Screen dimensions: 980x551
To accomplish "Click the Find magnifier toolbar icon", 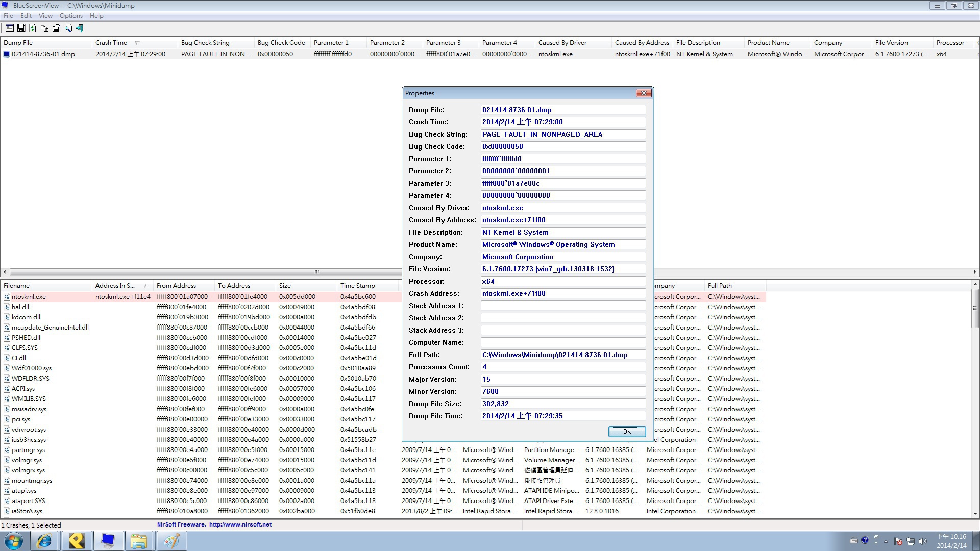I will (68, 28).
